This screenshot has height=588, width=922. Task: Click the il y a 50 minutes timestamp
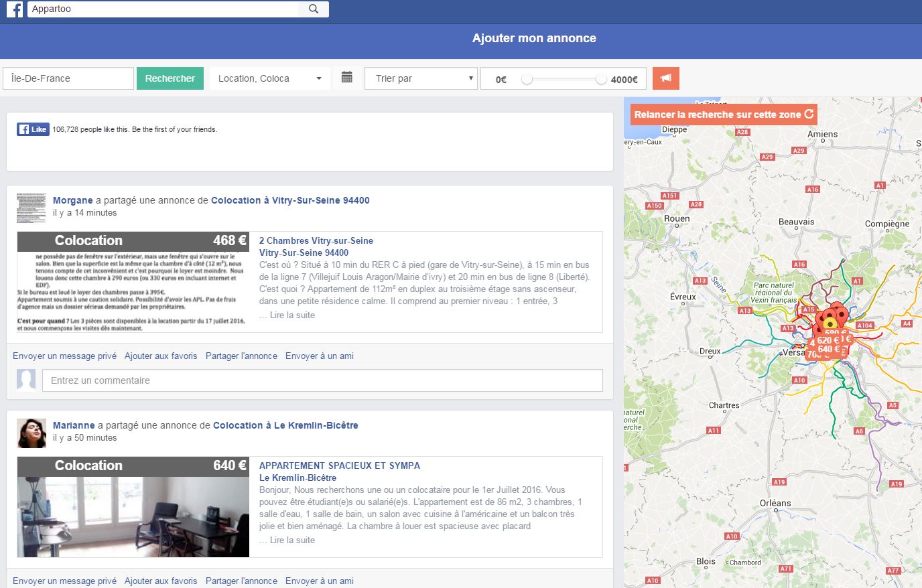click(x=85, y=438)
